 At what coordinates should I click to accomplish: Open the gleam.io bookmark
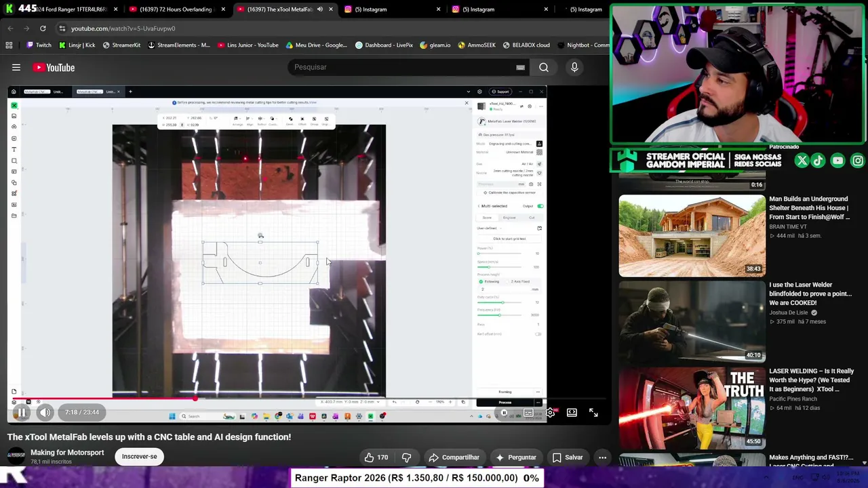coord(435,45)
